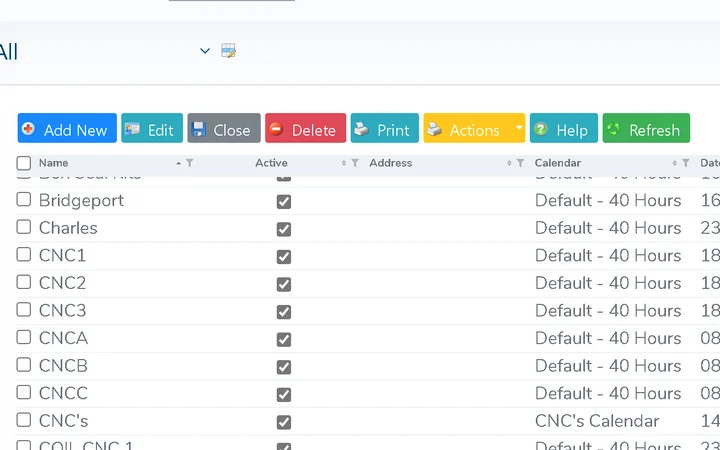The height and width of the screenshot is (450, 720).
Task: Click the CNCA name cell
Action: point(63,338)
